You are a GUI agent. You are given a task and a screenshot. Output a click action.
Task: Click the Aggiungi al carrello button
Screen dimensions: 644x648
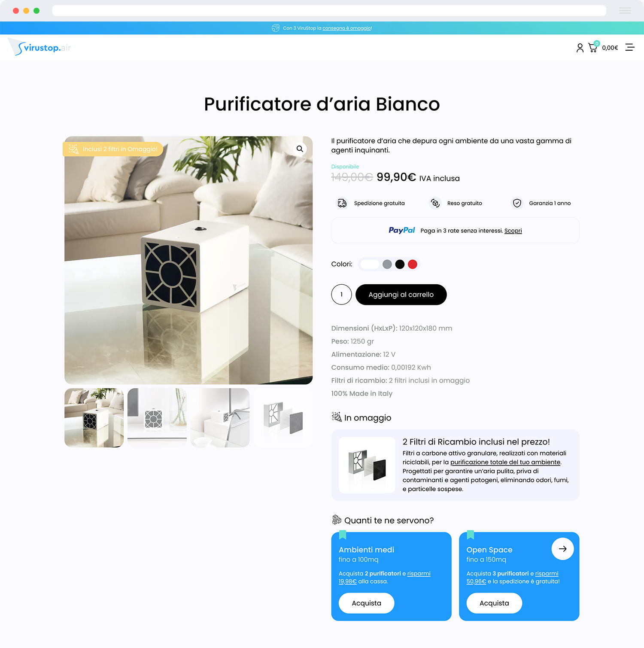pos(401,295)
